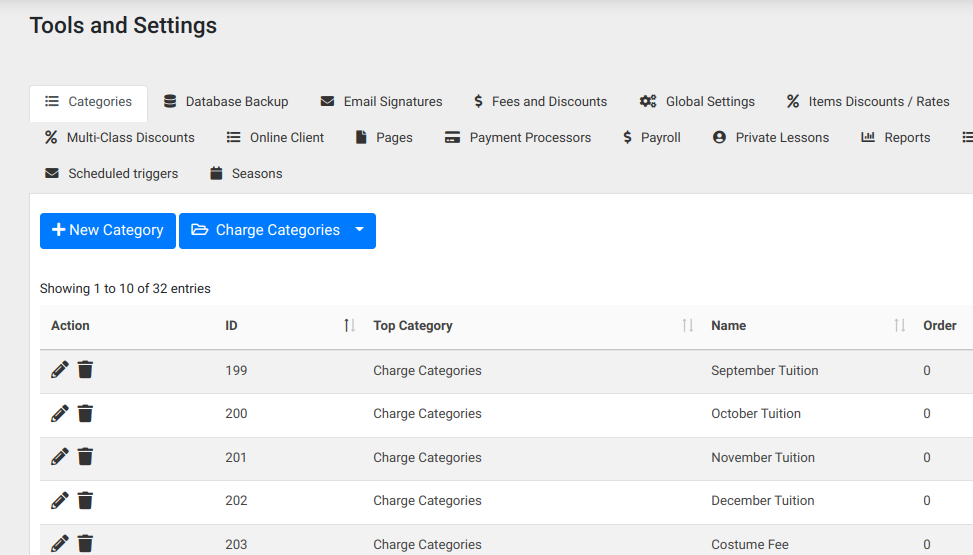973x555 pixels.
Task: Click September Tuition name cell
Action: pyautogui.click(x=764, y=371)
